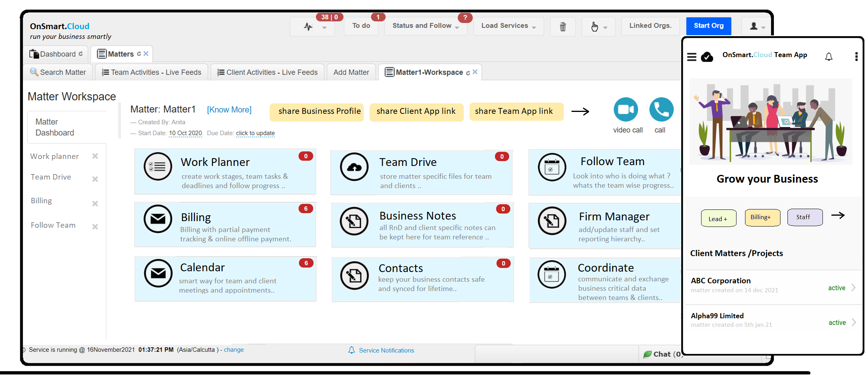Click the Work Planner list icon
868x375 pixels.
(158, 166)
